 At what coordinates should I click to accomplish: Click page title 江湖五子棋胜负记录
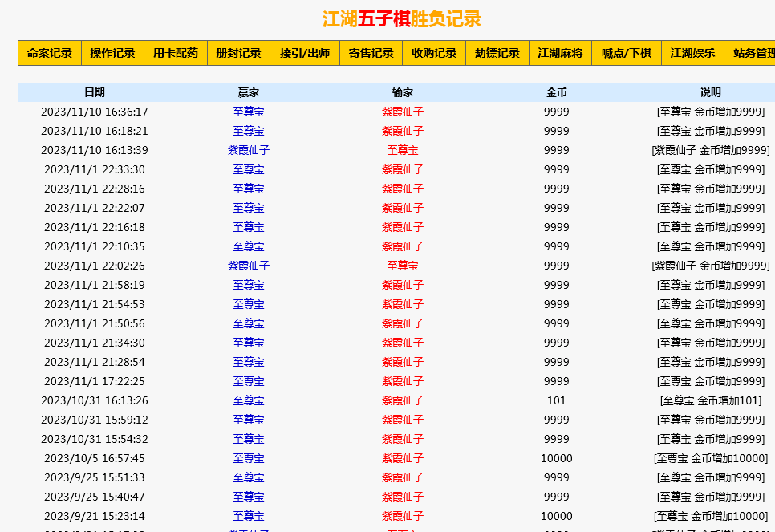402,19
